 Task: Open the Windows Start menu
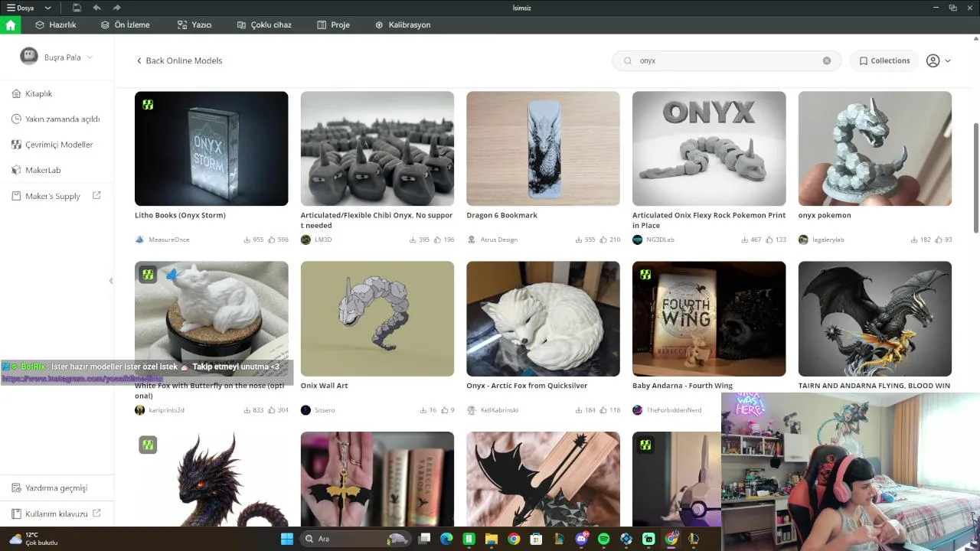287,539
